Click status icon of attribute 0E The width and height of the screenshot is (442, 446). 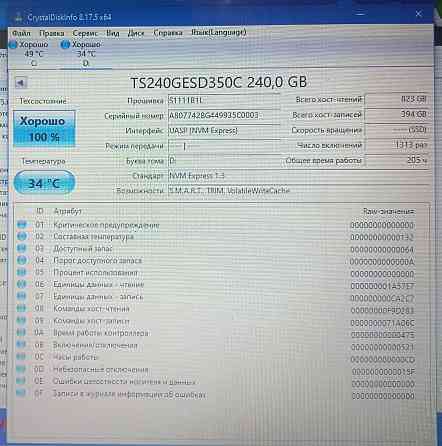[x=21, y=381]
